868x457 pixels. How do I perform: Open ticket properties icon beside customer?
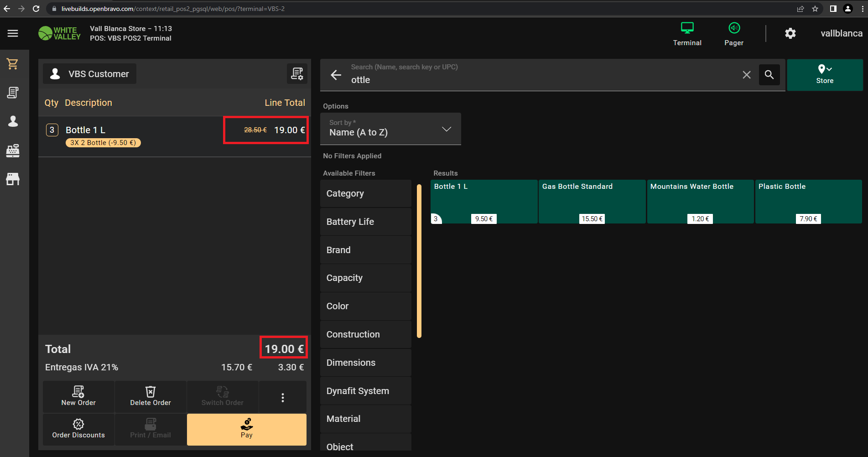click(x=297, y=74)
